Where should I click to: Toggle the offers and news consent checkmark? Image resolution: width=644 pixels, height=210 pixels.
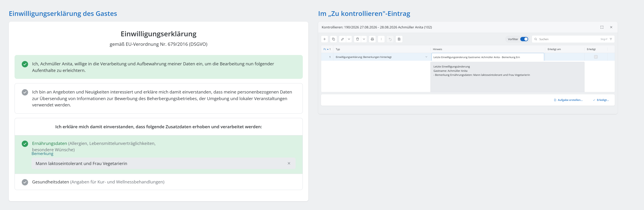tap(25, 92)
